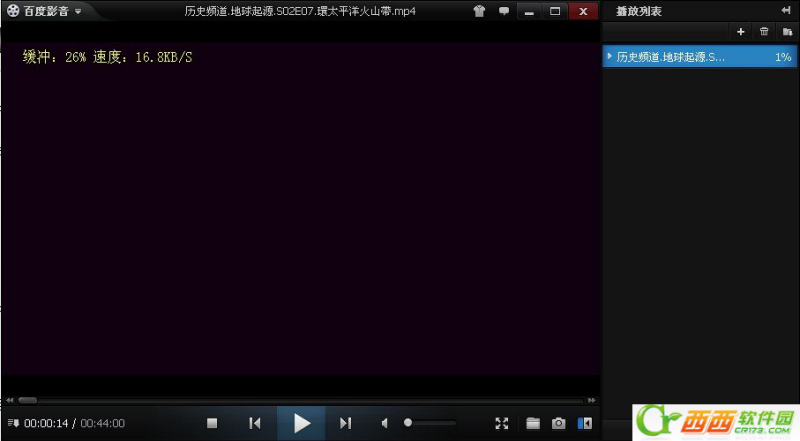Play the video
This screenshot has width=800, height=441.
point(302,423)
